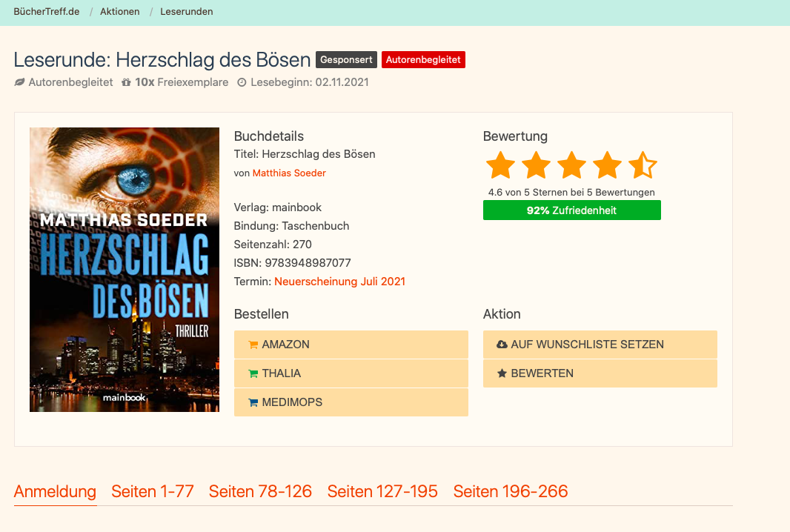This screenshot has width=790, height=532.
Task: Switch to the Seiten 1-77 tab
Action: coord(153,491)
